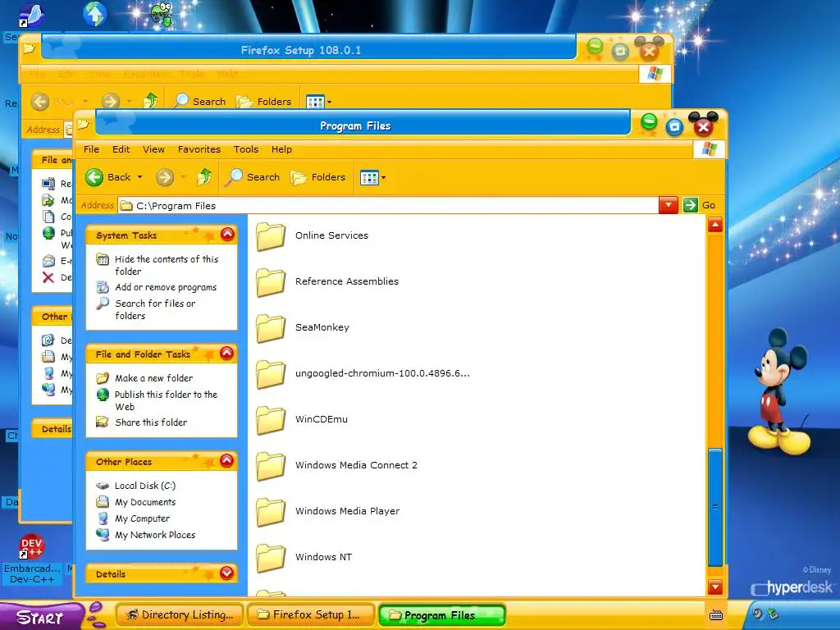The height and width of the screenshot is (630, 840).
Task: Click the Forward arrow in Program Files toolbar
Action: [x=164, y=177]
